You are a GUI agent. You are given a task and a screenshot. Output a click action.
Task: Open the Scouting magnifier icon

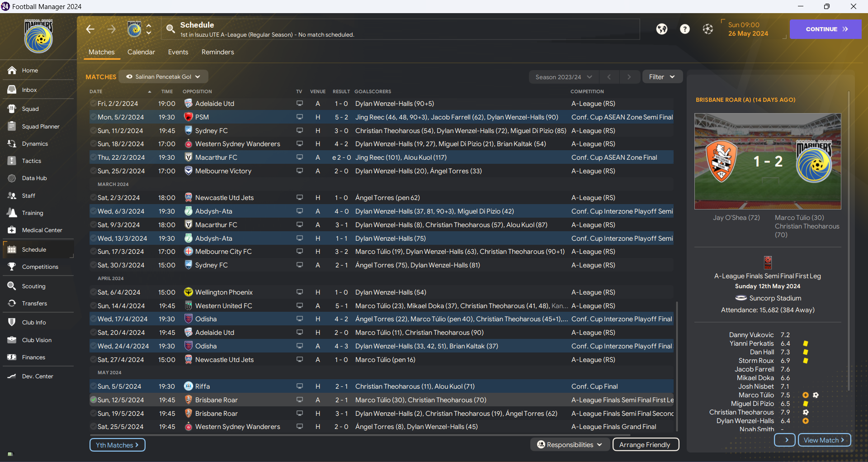[x=12, y=286]
